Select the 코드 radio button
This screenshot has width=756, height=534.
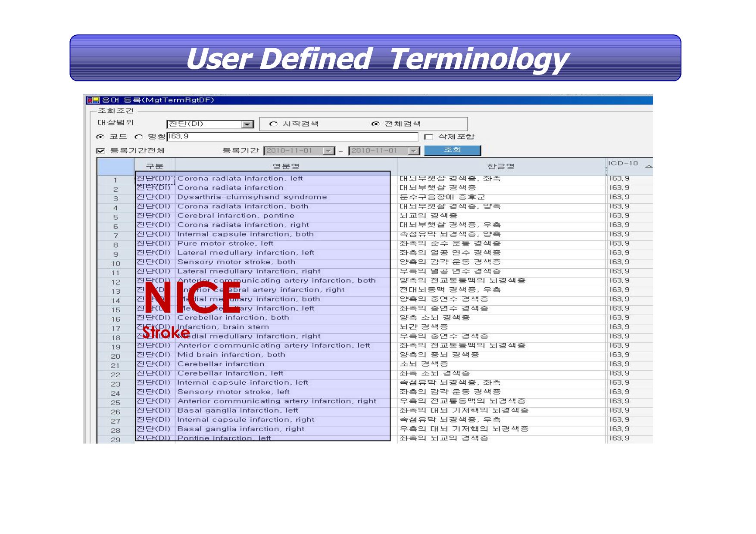[100, 137]
